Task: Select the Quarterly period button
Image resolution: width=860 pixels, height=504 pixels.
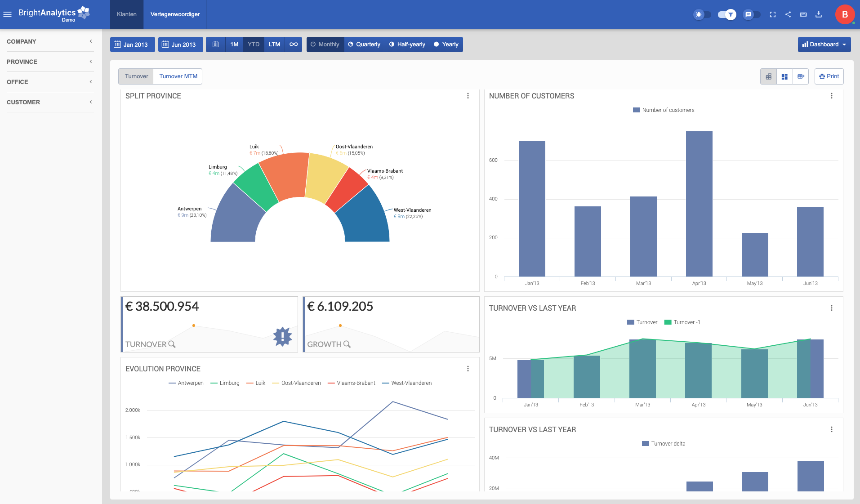Action: tap(364, 45)
